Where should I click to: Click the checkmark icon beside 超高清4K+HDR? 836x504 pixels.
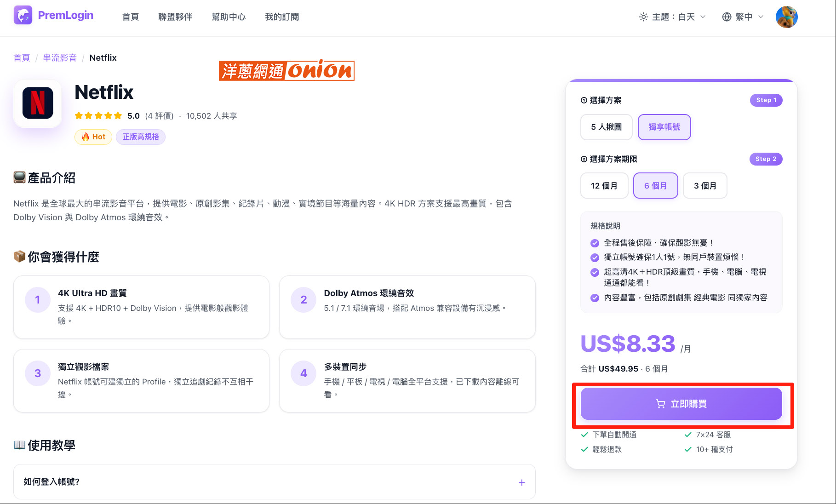click(595, 272)
